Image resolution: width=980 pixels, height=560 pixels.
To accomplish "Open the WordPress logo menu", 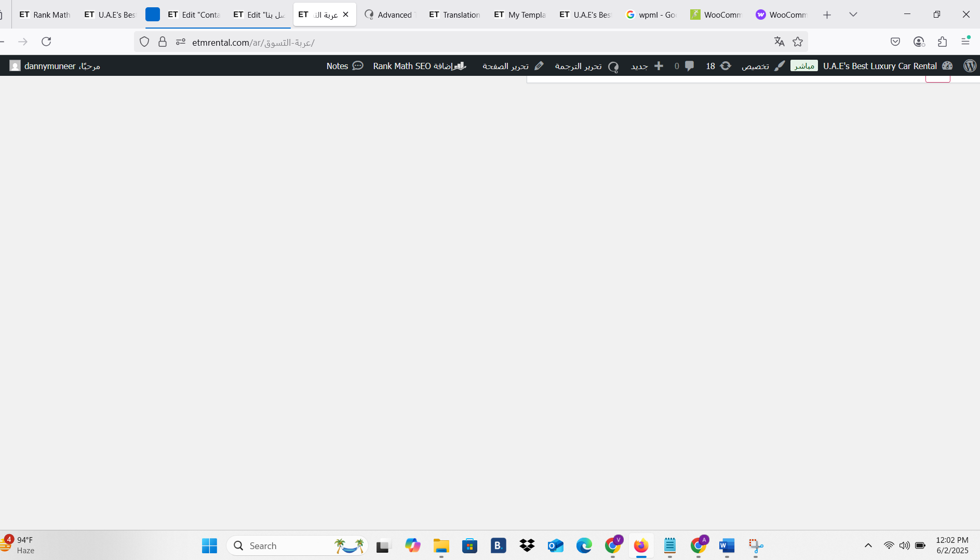I will [x=970, y=66].
